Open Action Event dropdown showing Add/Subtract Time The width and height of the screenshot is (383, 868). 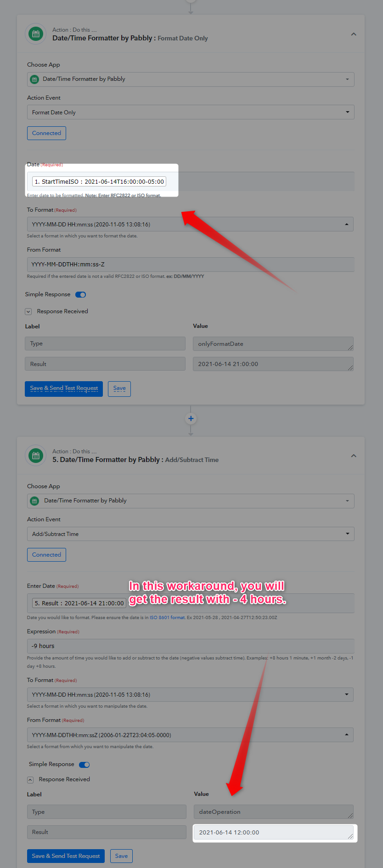click(x=190, y=534)
